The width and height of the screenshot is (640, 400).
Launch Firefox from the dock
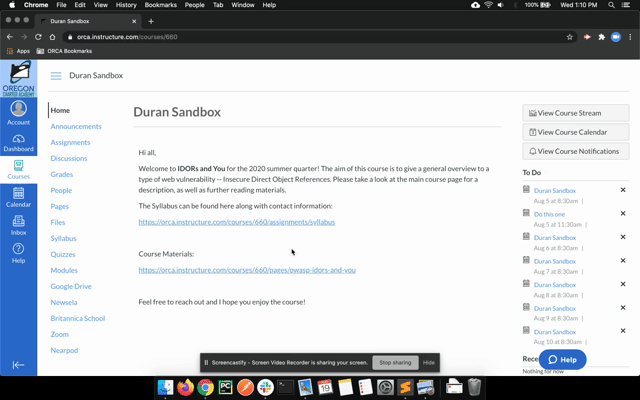[185, 387]
